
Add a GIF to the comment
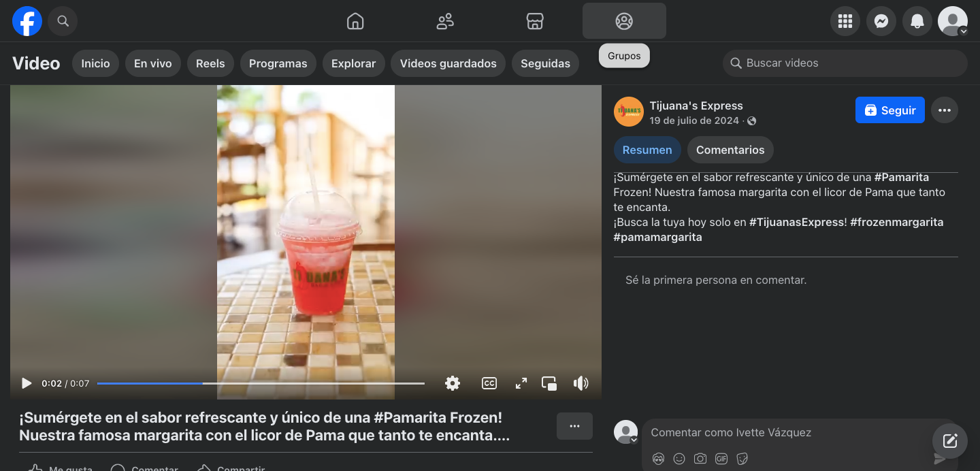point(721,459)
